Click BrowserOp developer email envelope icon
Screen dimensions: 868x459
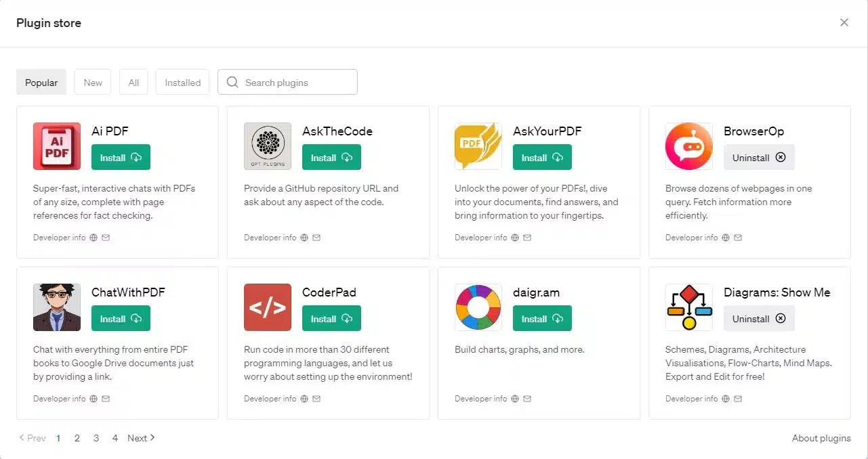tap(738, 238)
